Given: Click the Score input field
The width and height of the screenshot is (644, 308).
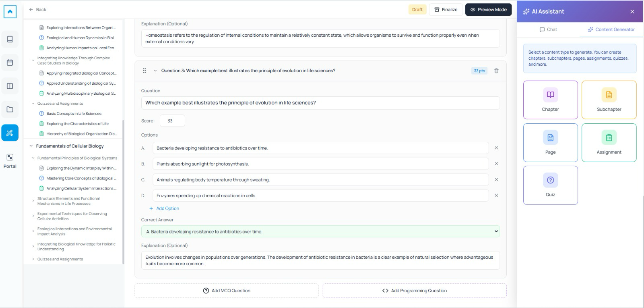Looking at the screenshot, I should point(172,121).
